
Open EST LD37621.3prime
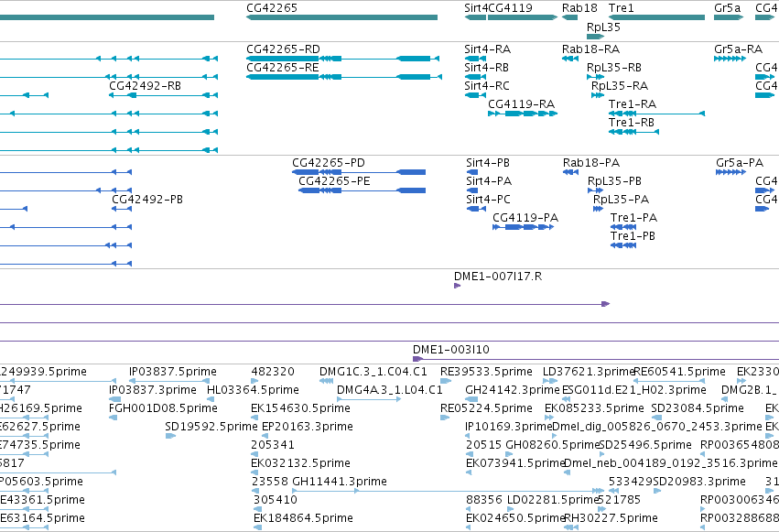[550, 381]
